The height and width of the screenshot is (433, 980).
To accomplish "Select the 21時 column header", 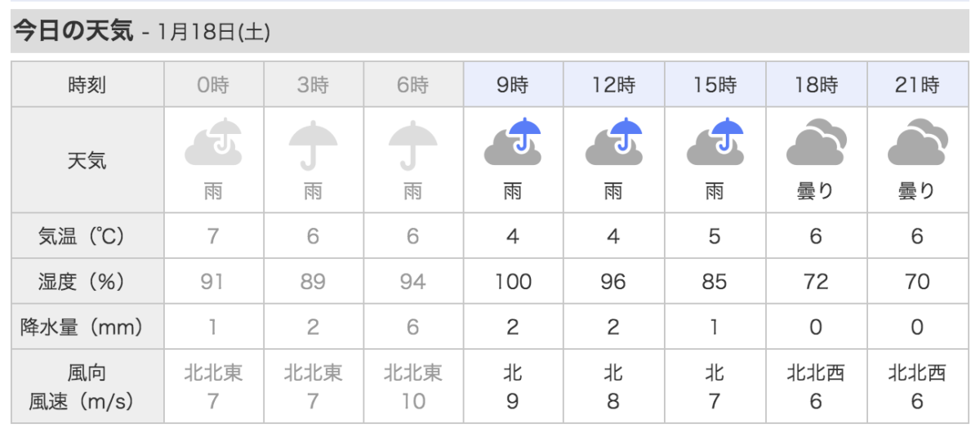I will (917, 84).
